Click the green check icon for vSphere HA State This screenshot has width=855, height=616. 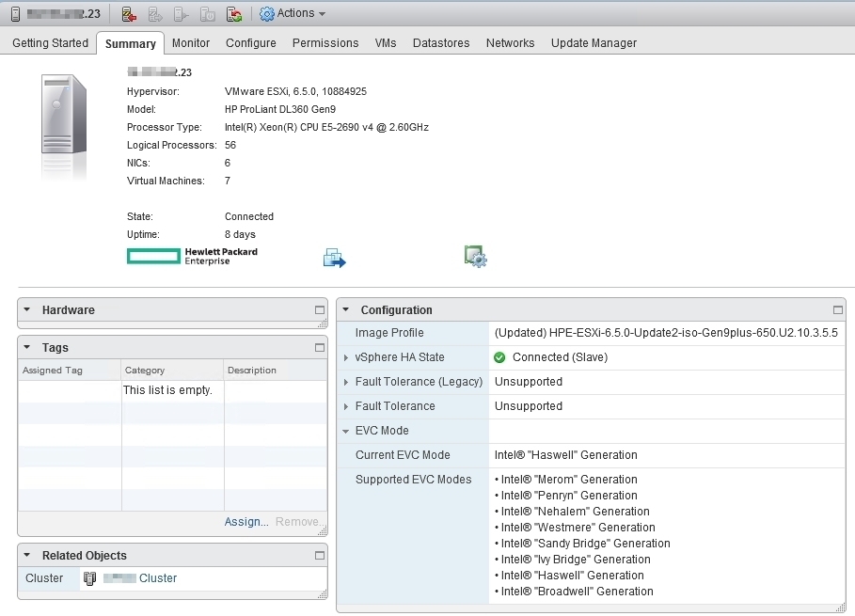[499, 357]
